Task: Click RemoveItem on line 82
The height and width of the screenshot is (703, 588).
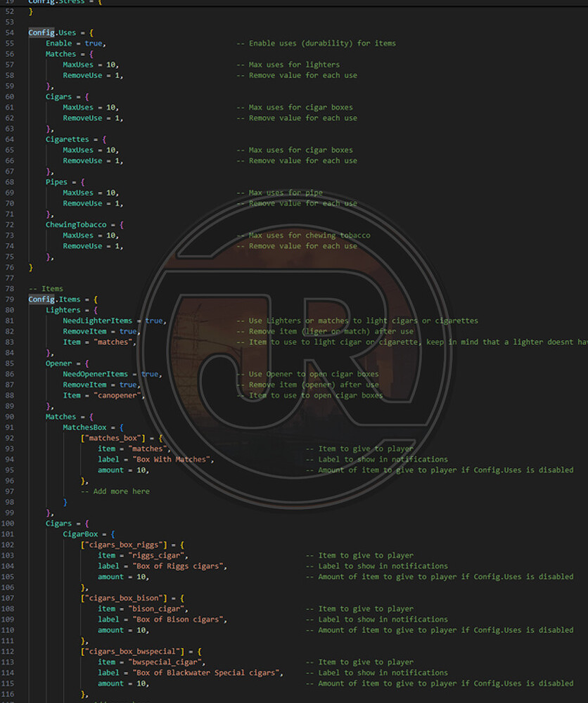Action: [85, 331]
